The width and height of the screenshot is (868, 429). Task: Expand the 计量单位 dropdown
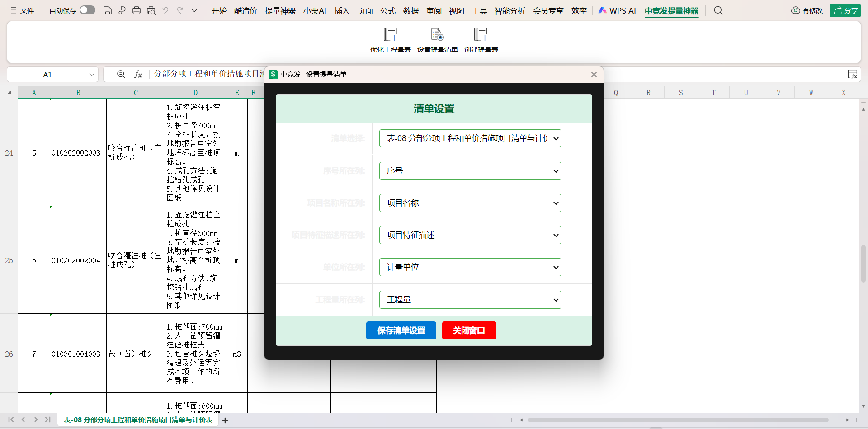[470, 267]
